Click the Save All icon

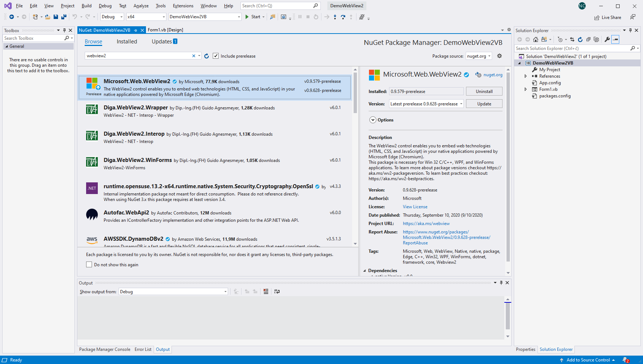(x=64, y=17)
